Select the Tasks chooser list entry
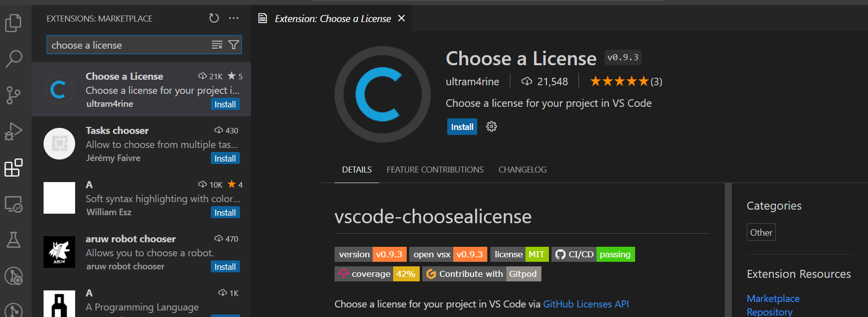 [x=141, y=143]
